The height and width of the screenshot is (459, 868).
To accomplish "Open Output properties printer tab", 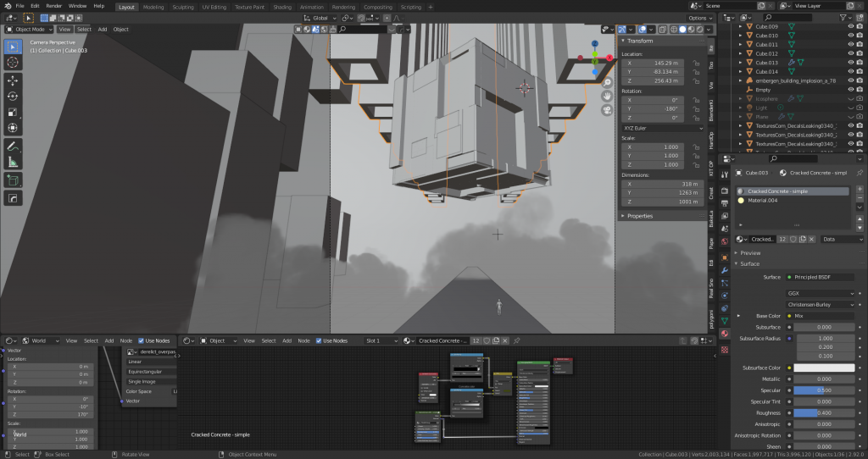I will pos(725,203).
